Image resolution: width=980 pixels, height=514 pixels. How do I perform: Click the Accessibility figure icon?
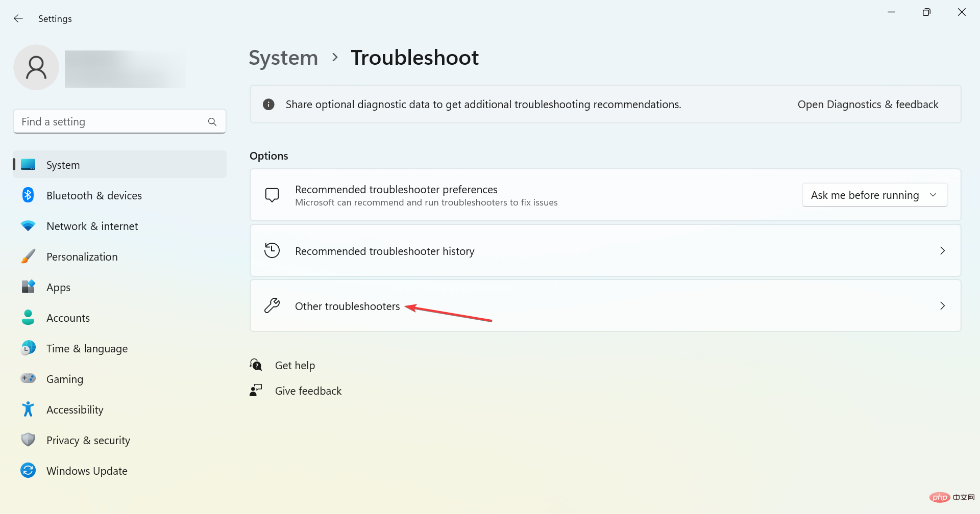28,409
